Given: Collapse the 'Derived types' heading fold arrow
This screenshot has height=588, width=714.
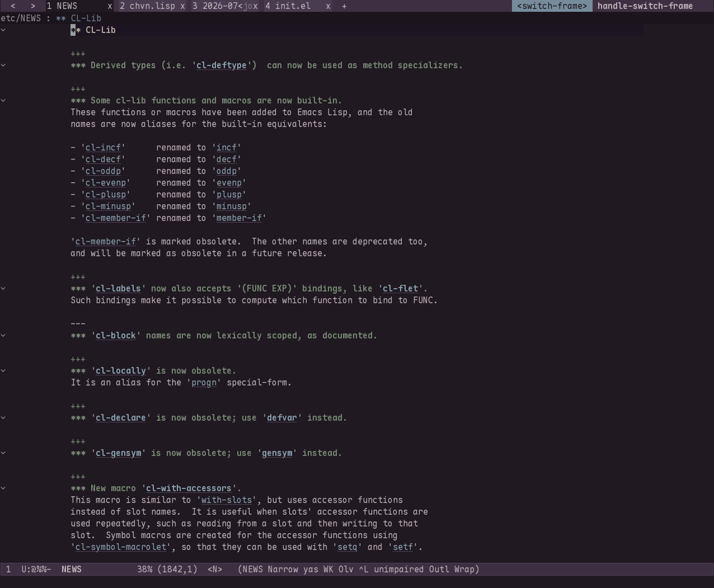Looking at the screenshot, I should click(x=3, y=65).
